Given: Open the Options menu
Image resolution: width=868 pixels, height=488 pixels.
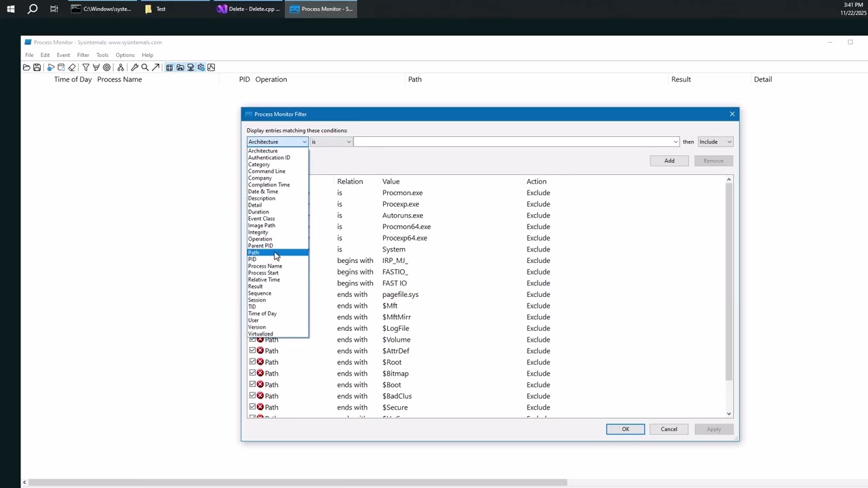Looking at the screenshot, I should pos(125,55).
